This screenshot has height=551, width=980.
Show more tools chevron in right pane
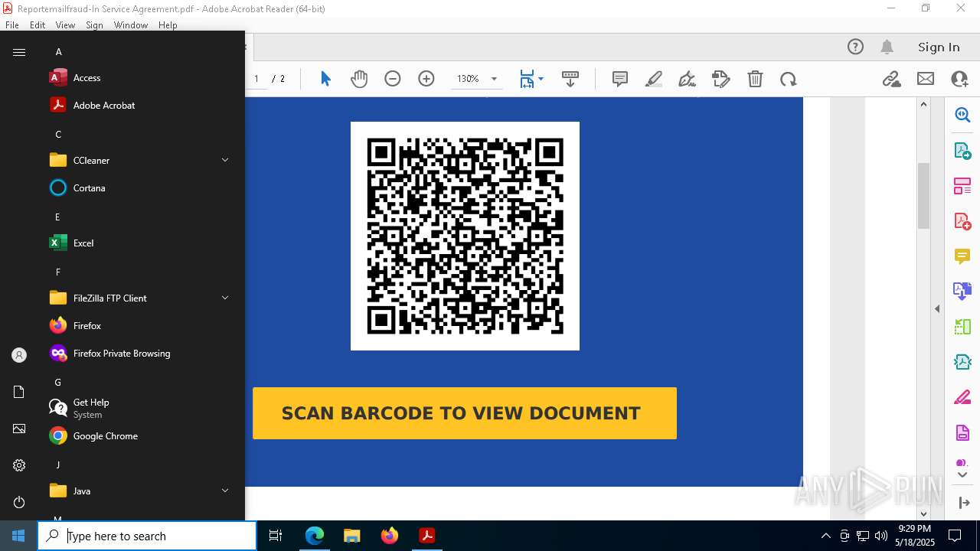click(962, 475)
